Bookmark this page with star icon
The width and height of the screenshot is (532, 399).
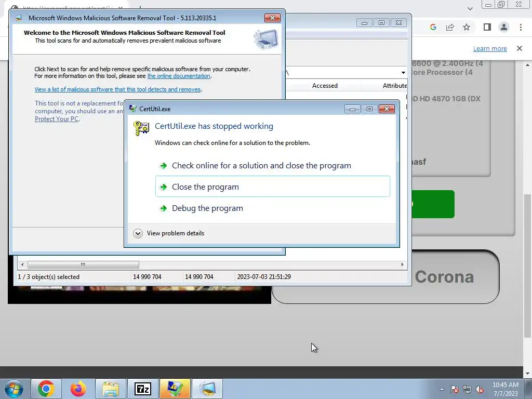[467, 27]
